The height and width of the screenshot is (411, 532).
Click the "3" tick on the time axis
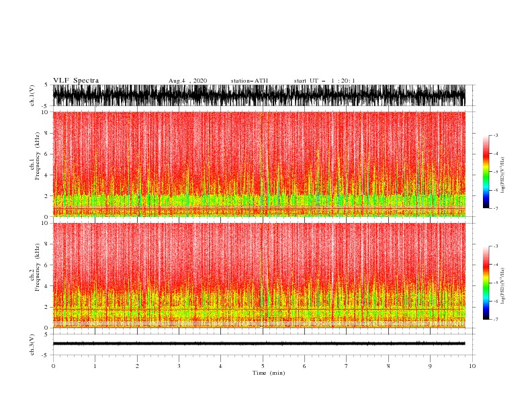tap(179, 366)
